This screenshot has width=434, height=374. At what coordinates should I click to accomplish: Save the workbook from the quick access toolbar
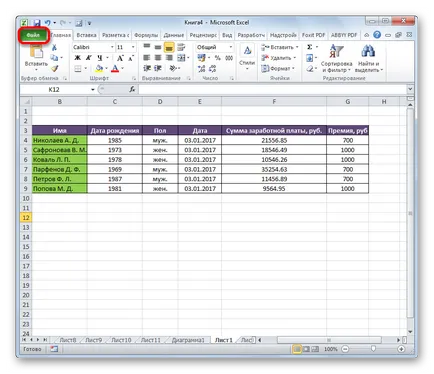37,23
